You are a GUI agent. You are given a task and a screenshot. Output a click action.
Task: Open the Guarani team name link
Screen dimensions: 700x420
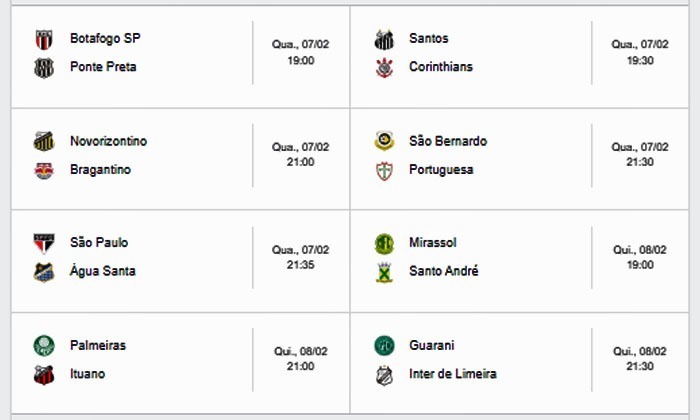coord(432,345)
